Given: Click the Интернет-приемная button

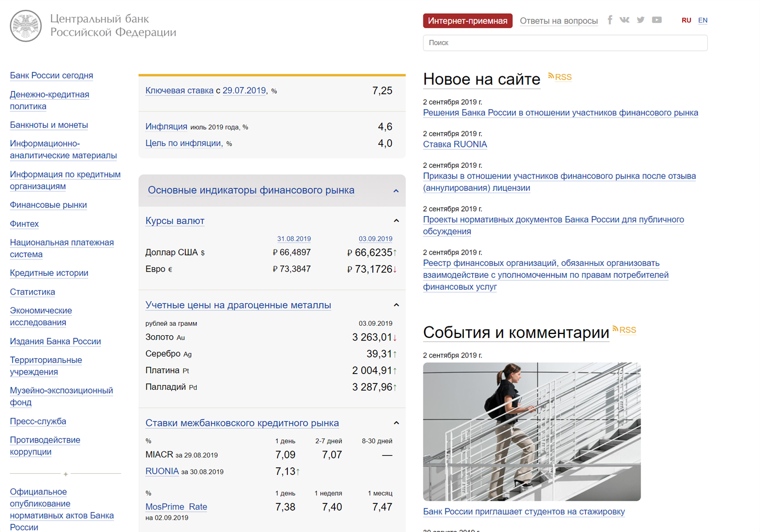Looking at the screenshot, I should [x=467, y=21].
